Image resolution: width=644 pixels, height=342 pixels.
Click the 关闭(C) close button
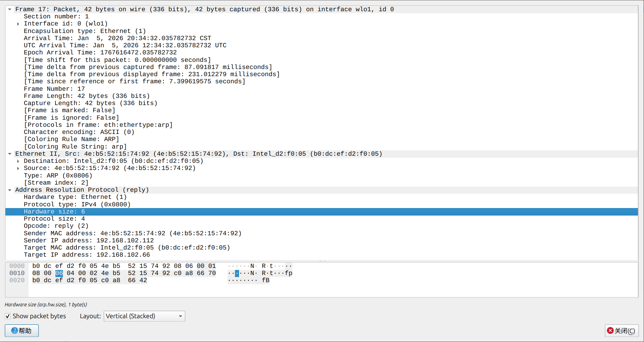(x=622, y=331)
